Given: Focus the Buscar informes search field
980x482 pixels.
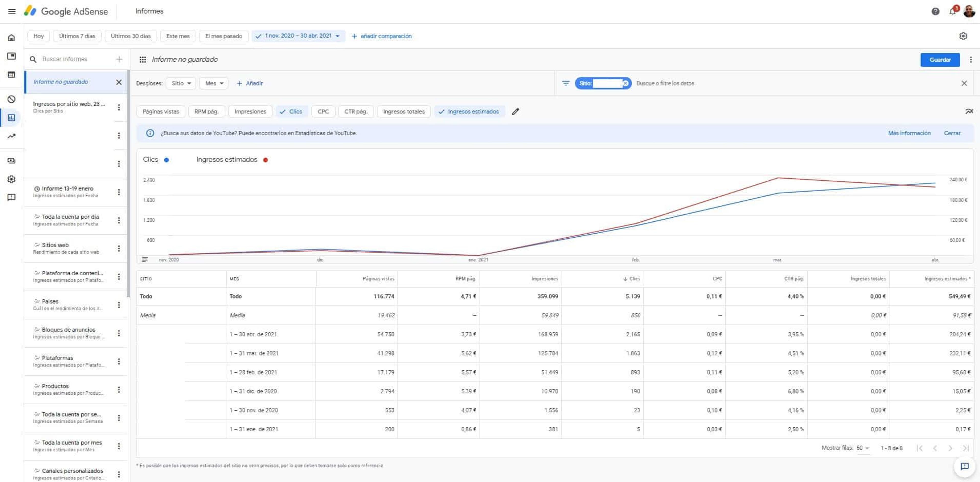Looking at the screenshot, I should coord(76,59).
